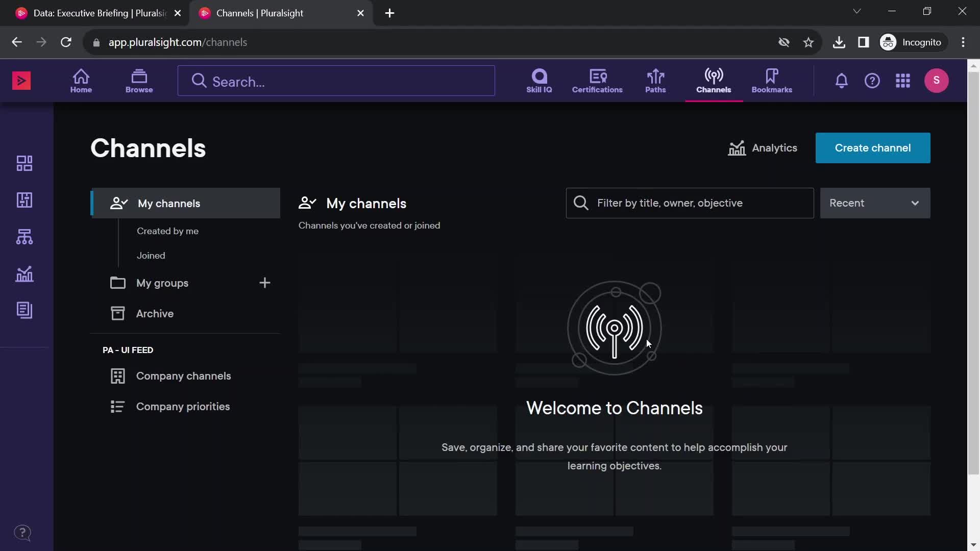
Task: Click the Channels navigation icon
Action: 714,81
